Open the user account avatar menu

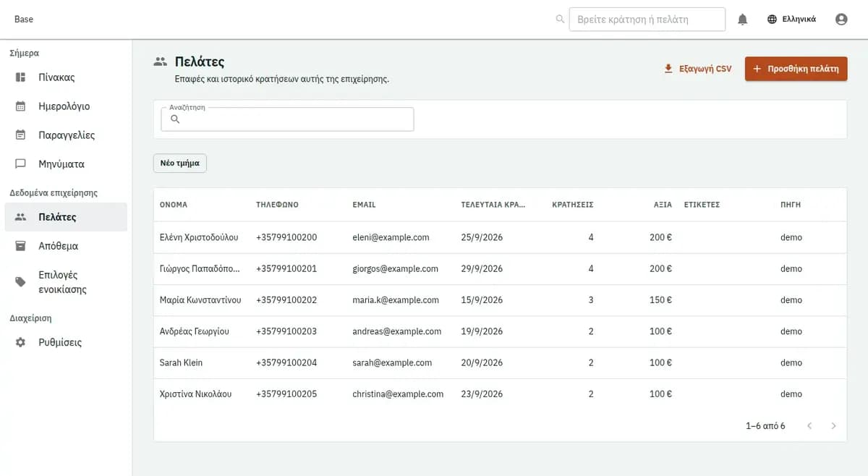tap(841, 20)
